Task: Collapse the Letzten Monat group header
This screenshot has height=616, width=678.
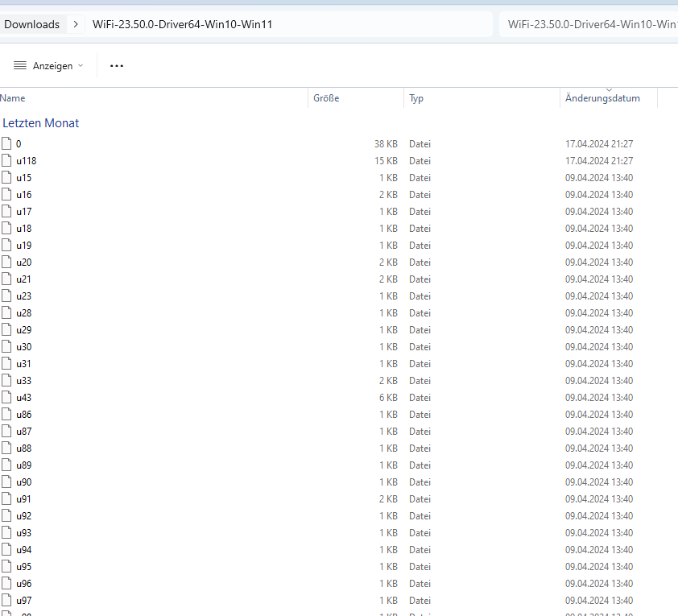Action: [x=40, y=123]
